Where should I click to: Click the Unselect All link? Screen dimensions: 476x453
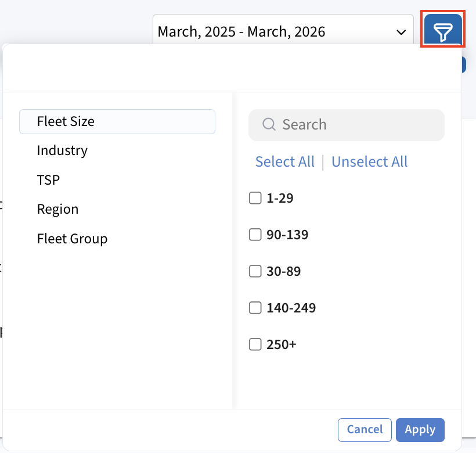pos(369,161)
